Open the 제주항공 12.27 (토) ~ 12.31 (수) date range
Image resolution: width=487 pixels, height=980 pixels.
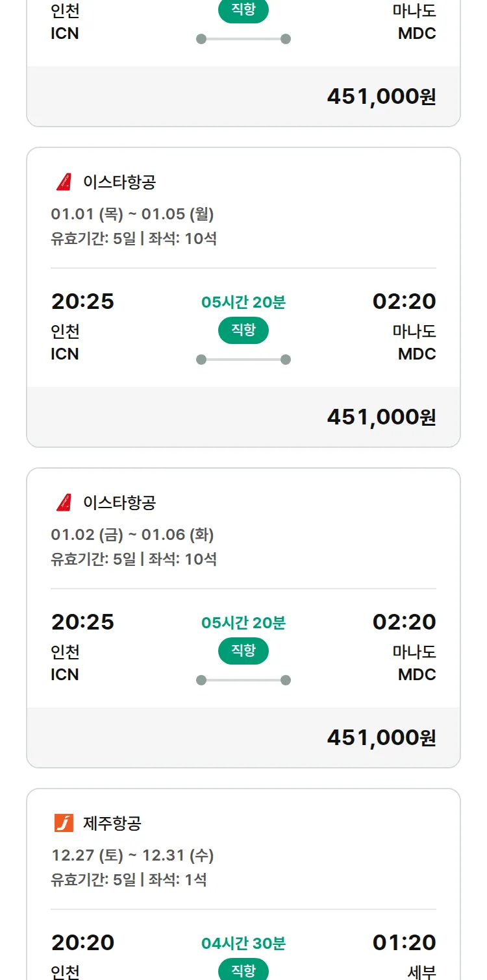(132, 855)
